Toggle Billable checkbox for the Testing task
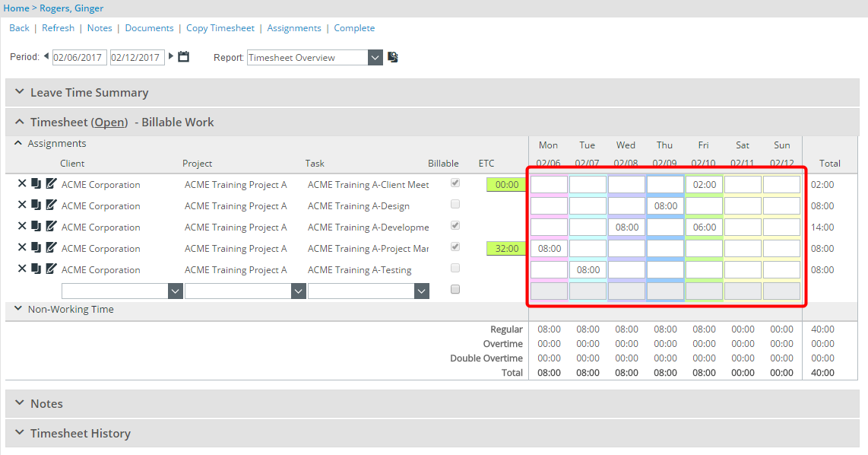Screen dimensions: 868x455 coord(455,269)
